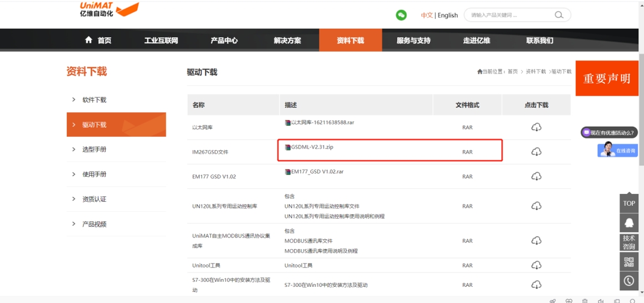
Task: Click the WeChat icon in header
Action: tap(401, 15)
